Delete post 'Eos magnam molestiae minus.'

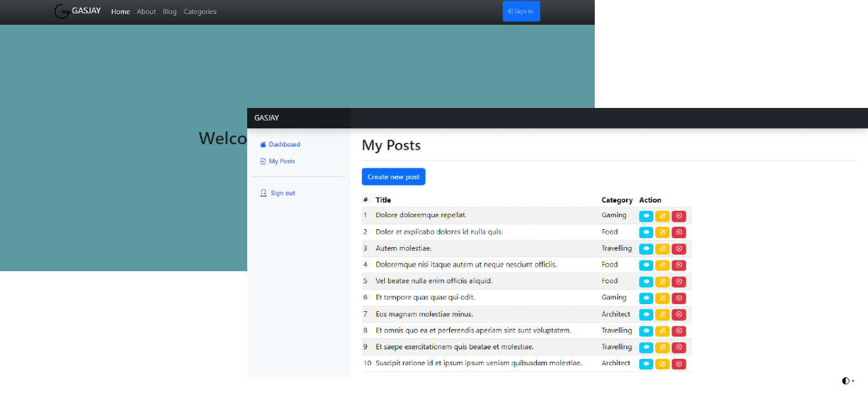pos(679,314)
